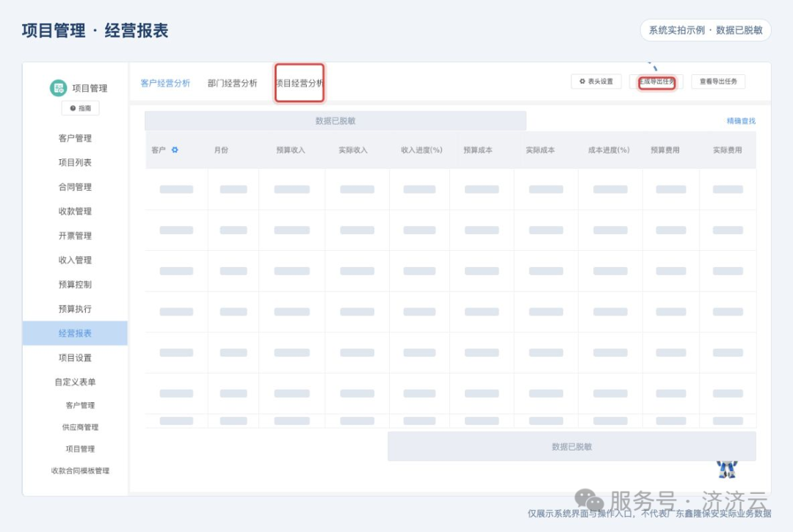
Task: Switch to the 项目经营分析 tab
Action: (x=300, y=84)
